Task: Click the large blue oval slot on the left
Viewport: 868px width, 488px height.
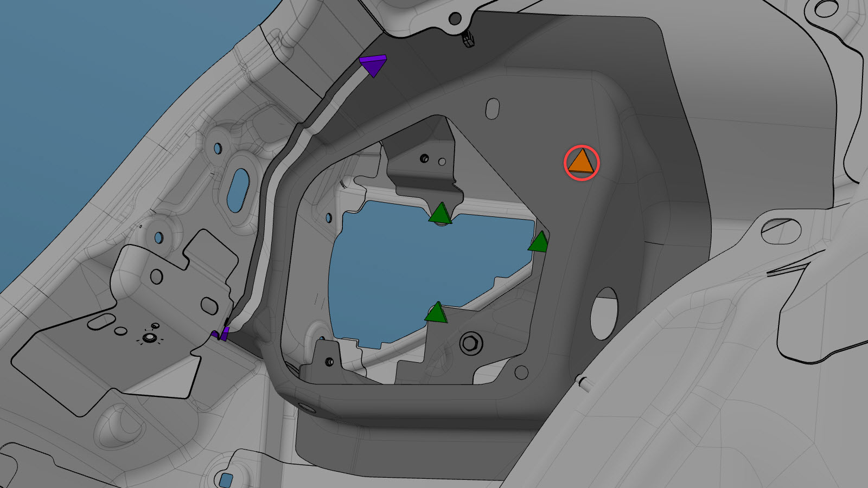Action: (x=238, y=190)
